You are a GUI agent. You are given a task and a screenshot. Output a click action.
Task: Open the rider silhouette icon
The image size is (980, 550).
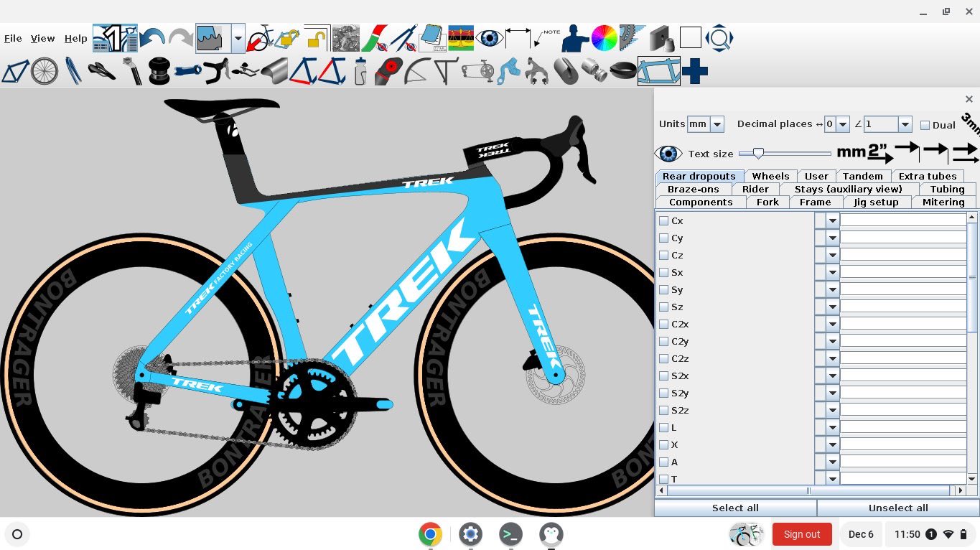pos(576,38)
